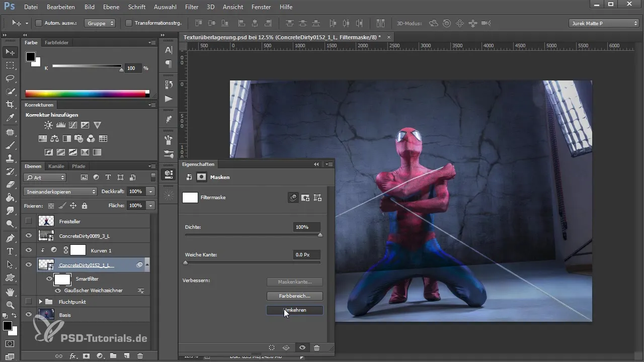The width and height of the screenshot is (644, 362).
Task: Enable Transformationsstrg. checkbox
Action: (128, 23)
